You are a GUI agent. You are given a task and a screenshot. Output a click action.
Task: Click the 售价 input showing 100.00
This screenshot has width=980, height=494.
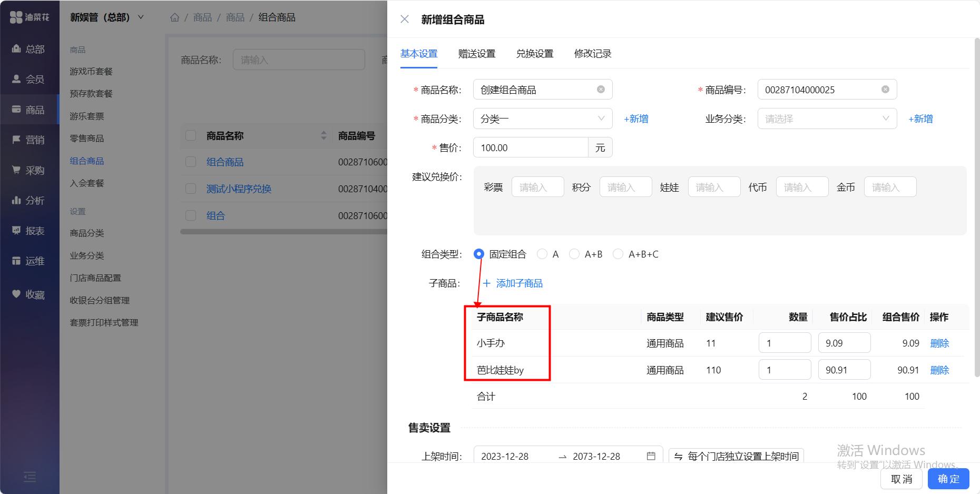[x=531, y=147]
